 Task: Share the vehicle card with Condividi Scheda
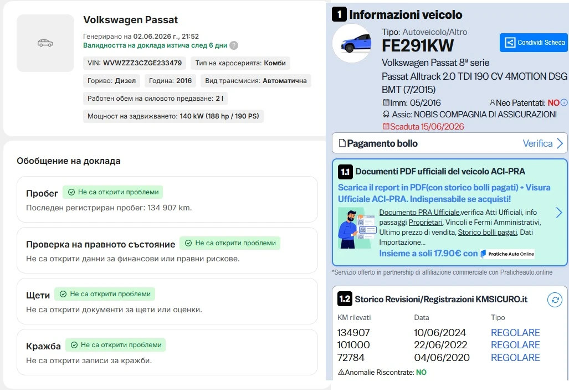pyautogui.click(x=534, y=43)
